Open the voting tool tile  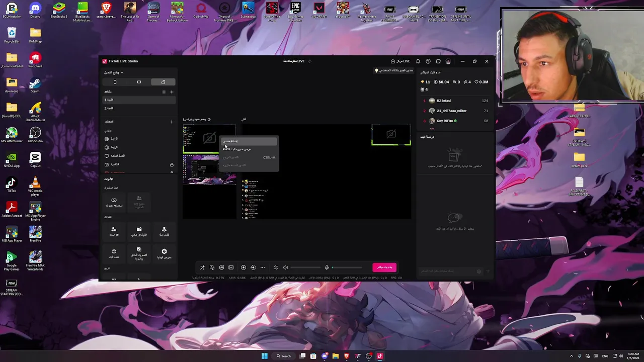click(139, 253)
